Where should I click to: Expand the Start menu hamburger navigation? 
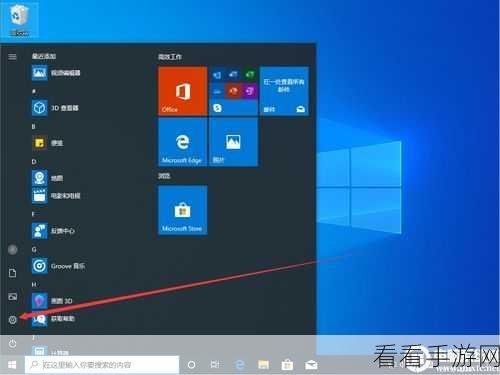point(12,57)
